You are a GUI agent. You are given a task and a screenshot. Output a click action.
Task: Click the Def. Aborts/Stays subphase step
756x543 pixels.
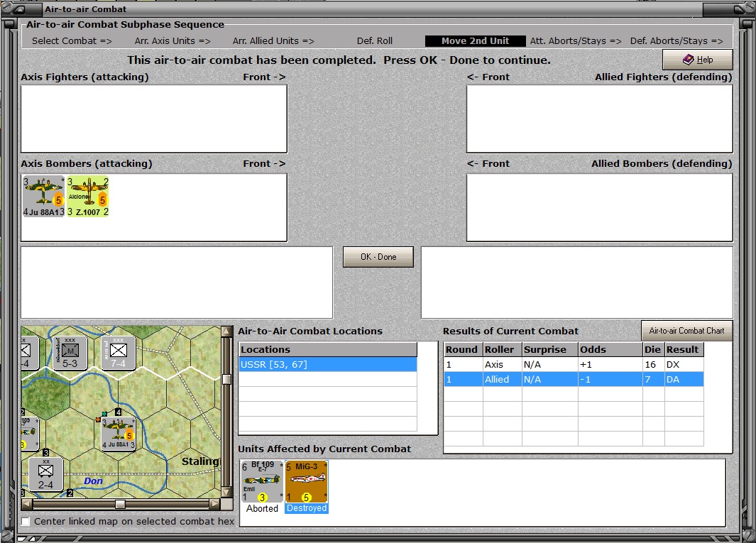coord(676,41)
